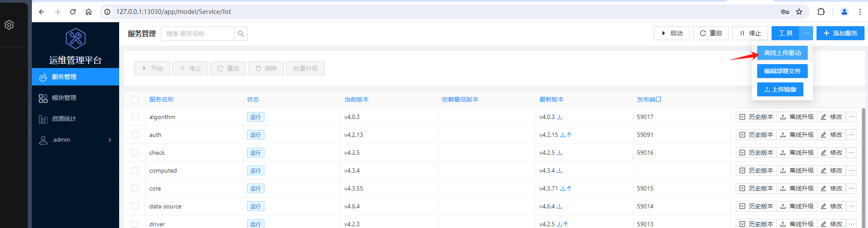The width and height of the screenshot is (868, 228).
Task: Click the top 停止 button
Action: (750, 33)
